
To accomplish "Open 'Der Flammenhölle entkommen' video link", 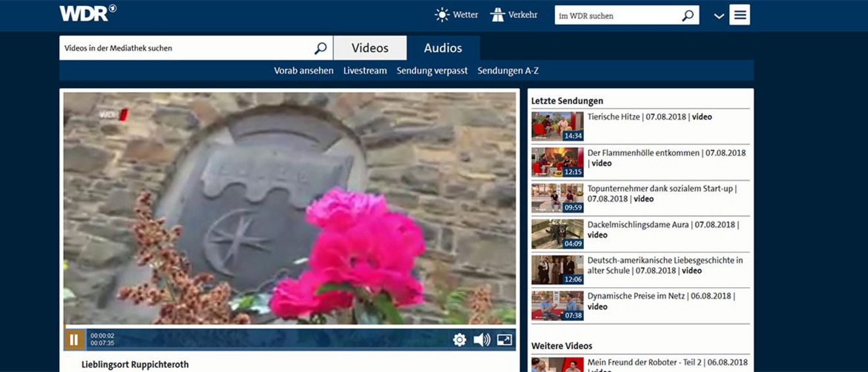I will 667,158.
